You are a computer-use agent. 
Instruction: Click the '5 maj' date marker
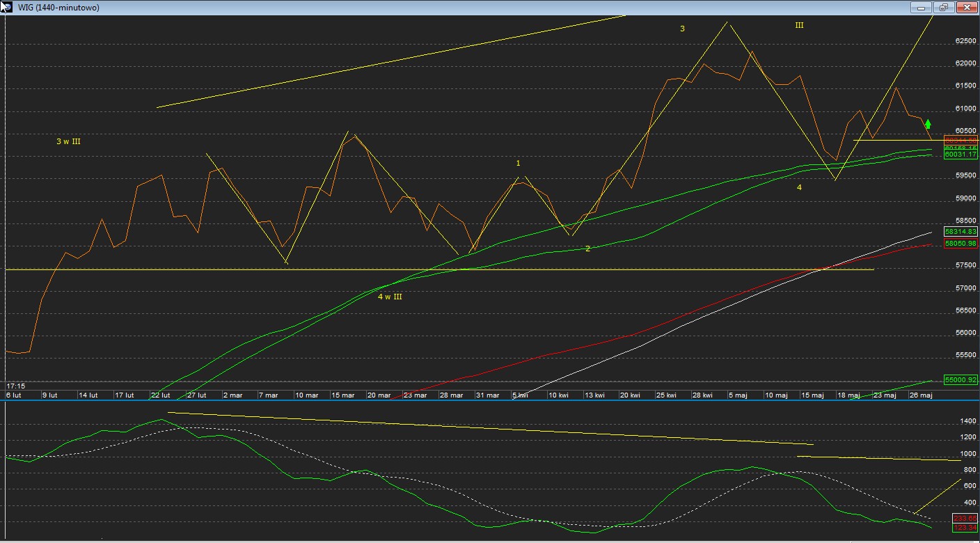click(x=737, y=395)
